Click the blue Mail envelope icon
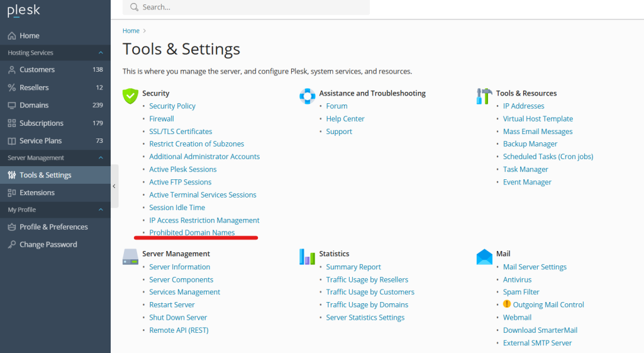This screenshot has width=644, height=353. click(484, 257)
